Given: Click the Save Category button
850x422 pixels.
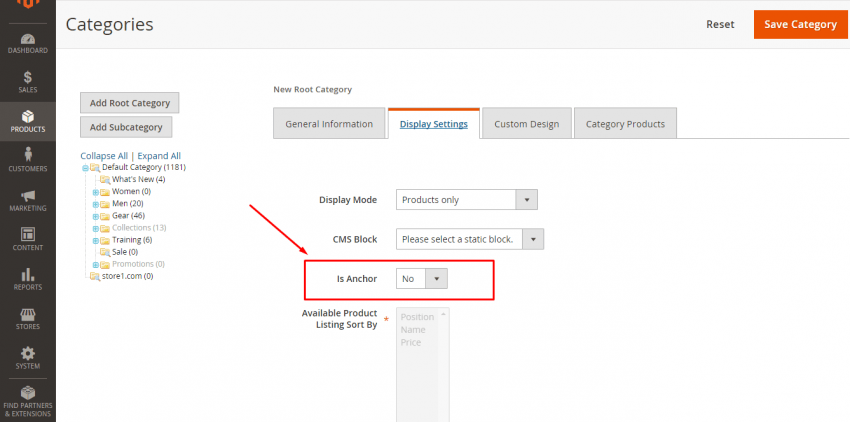Looking at the screenshot, I should pyautogui.click(x=801, y=24).
